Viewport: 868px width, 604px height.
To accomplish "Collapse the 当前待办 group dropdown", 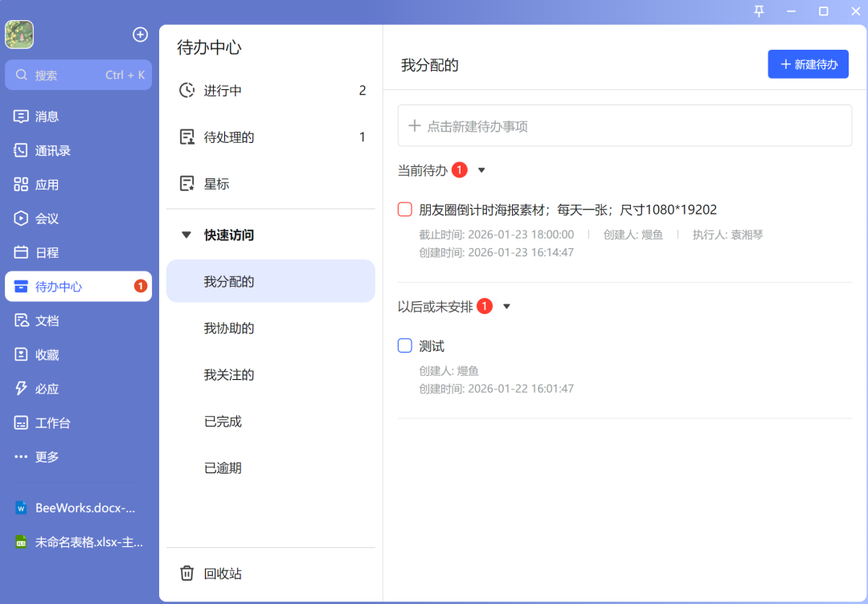I will (x=481, y=169).
